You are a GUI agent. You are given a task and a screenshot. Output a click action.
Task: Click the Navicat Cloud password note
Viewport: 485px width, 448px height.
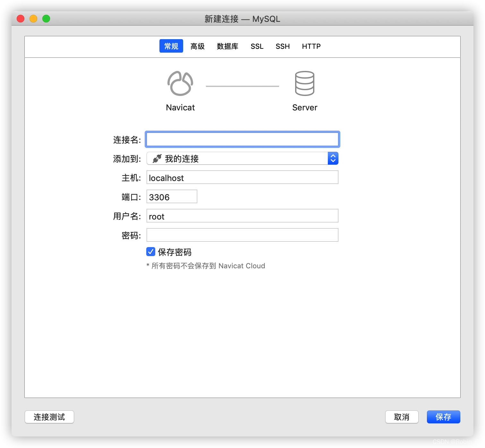(x=206, y=266)
